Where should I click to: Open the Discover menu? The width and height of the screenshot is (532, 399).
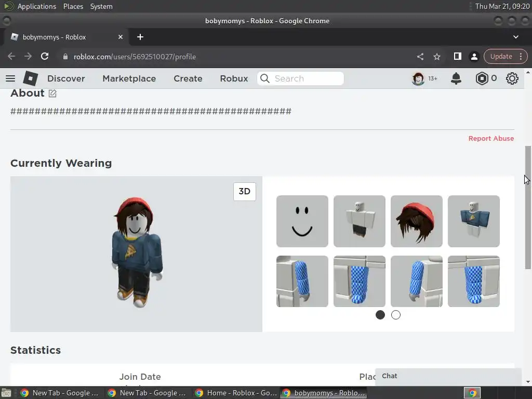click(66, 78)
